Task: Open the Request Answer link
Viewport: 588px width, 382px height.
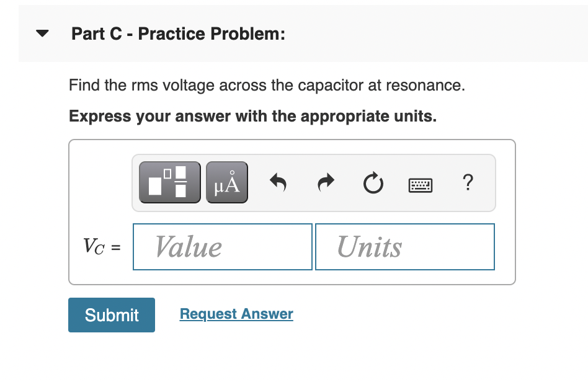Action: click(x=236, y=314)
